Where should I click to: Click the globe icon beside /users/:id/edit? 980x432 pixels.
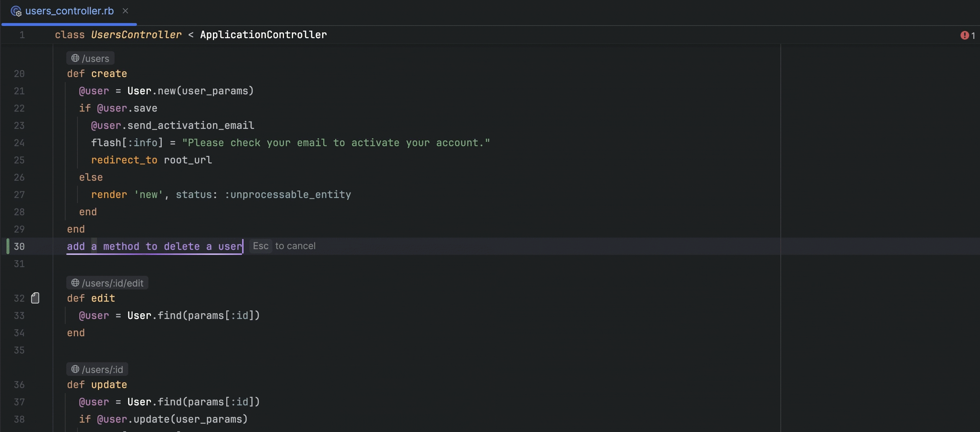[x=75, y=283]
